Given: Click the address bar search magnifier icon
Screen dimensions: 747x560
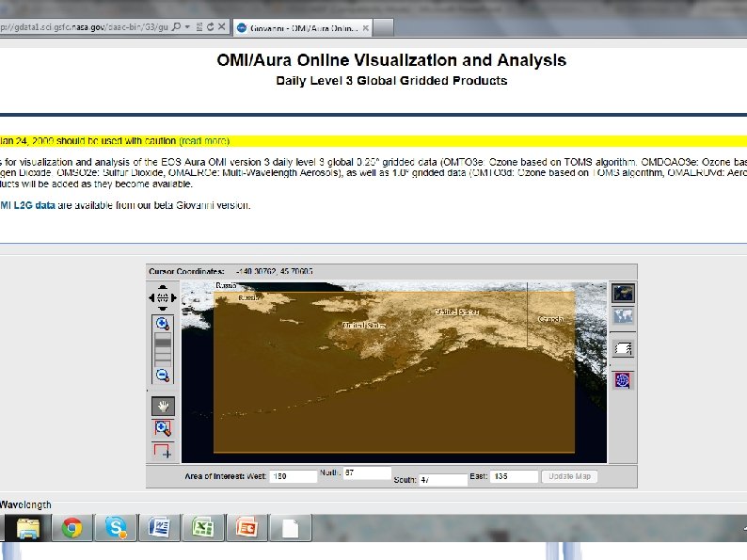Looking at the screenshot, I should point(176,27).
